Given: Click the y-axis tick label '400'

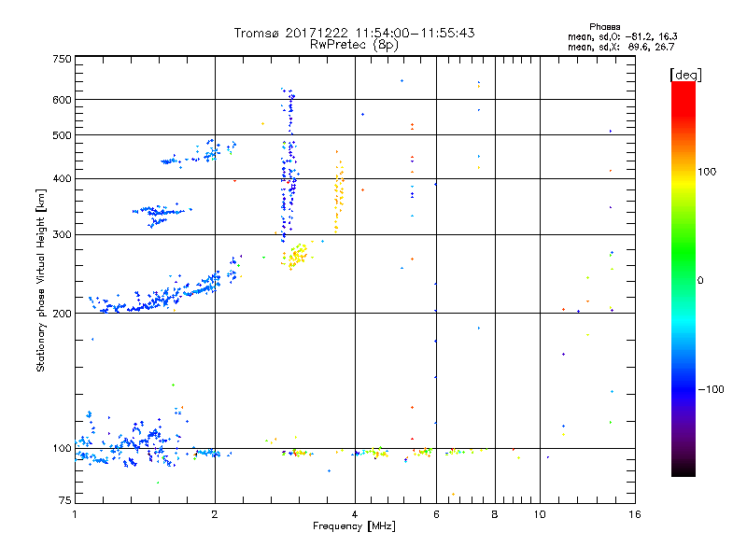Looking at the screenshot, I should [x=62, y=178].
